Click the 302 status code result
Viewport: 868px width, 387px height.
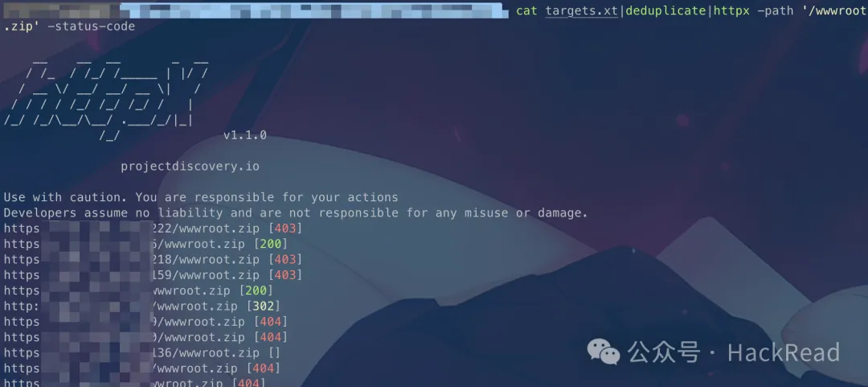point(264,306)
